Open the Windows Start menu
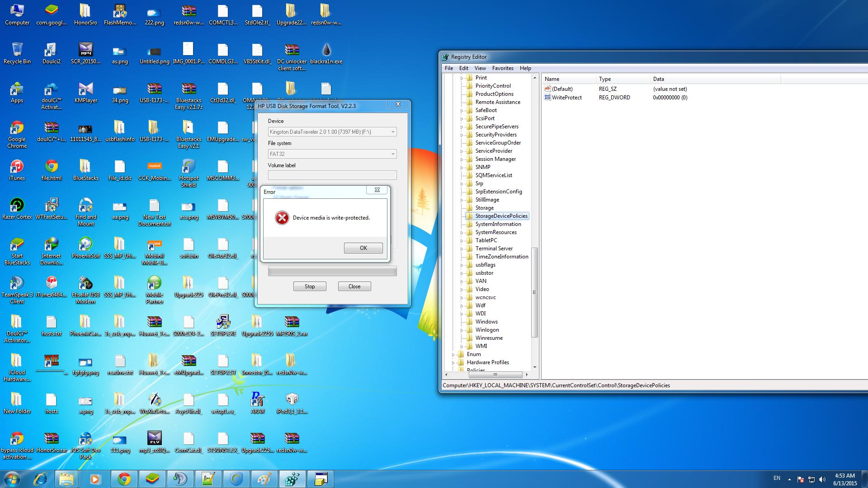868x488 pixels. pos(12,479)
